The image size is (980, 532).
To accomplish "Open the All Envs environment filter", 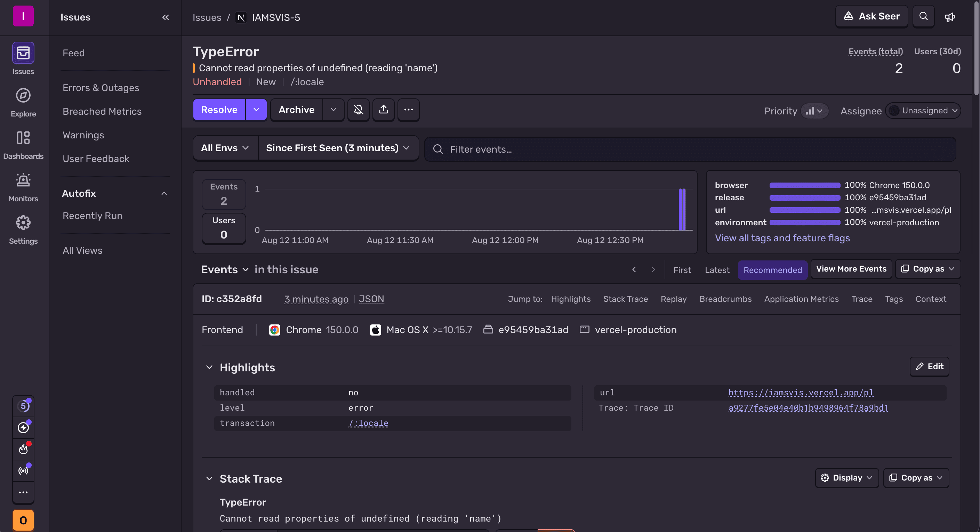I will click(x=225, y=148).
